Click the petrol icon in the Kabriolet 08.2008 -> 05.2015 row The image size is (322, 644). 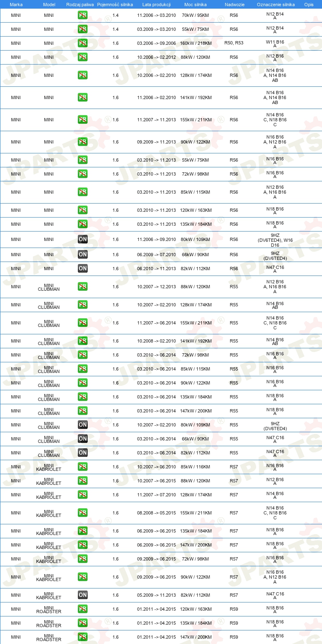pyautogui.click(x=82, y=513)
